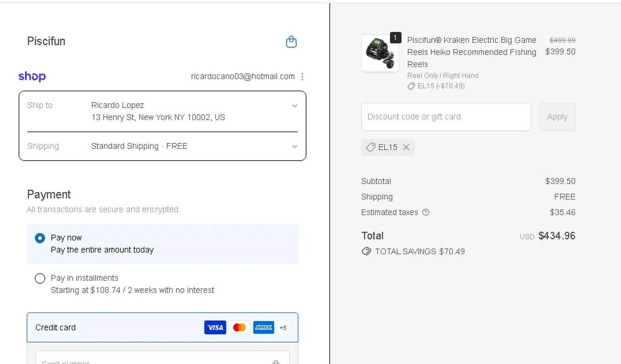Image resolution: width=621 pixels, height=364 pixels.
Task: Click the product title Piscifun Kraken Electric
Action: coord(472,52)
